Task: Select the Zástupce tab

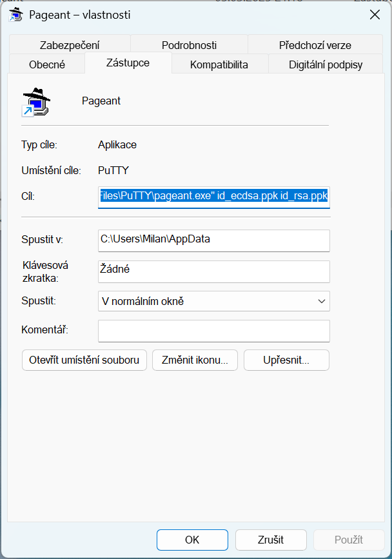Action: click(x=128, y=63)
